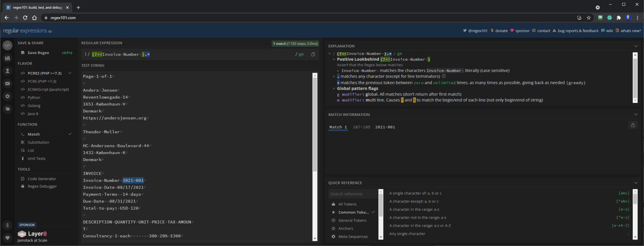The height and width of the screenshot is (246, 644).
Task: Show Meta Sequences in quick reference
Action: pyautogui.click(x=353, y=236)
